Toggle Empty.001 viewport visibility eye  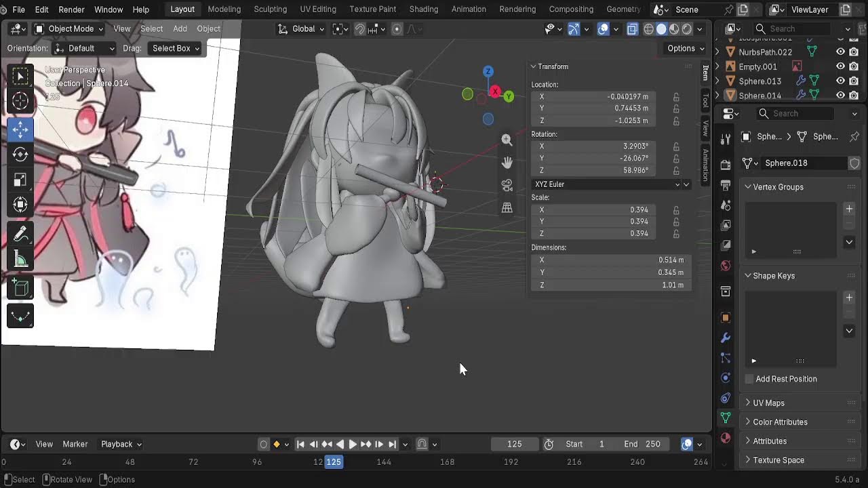[x=840, y=66]
